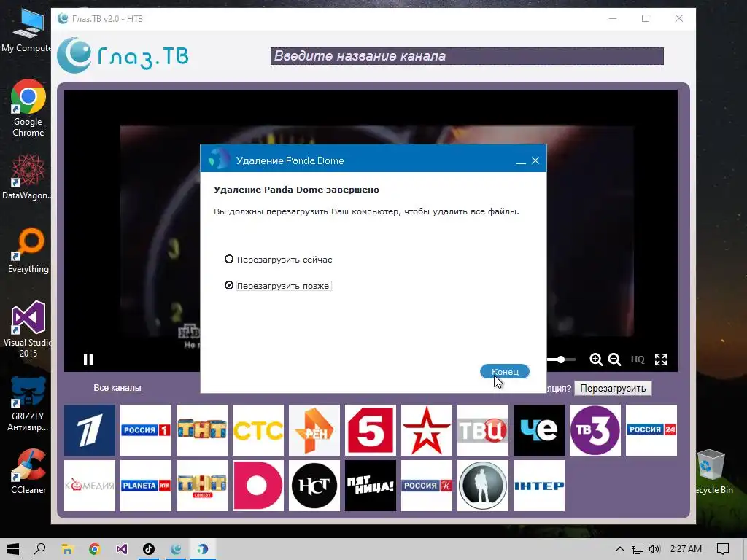747x560 pixels.
Task: Open Інтер channel
Action: (539, 485)
